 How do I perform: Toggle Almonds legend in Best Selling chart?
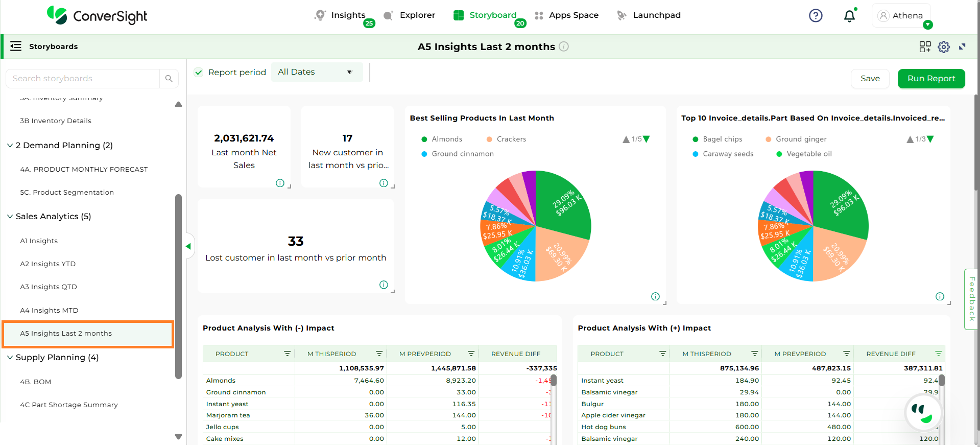click(442, 139)
